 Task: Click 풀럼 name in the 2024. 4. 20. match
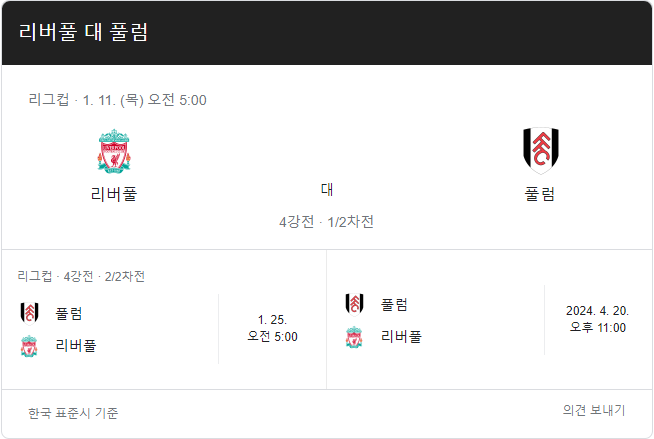click(x=394, y=304)
